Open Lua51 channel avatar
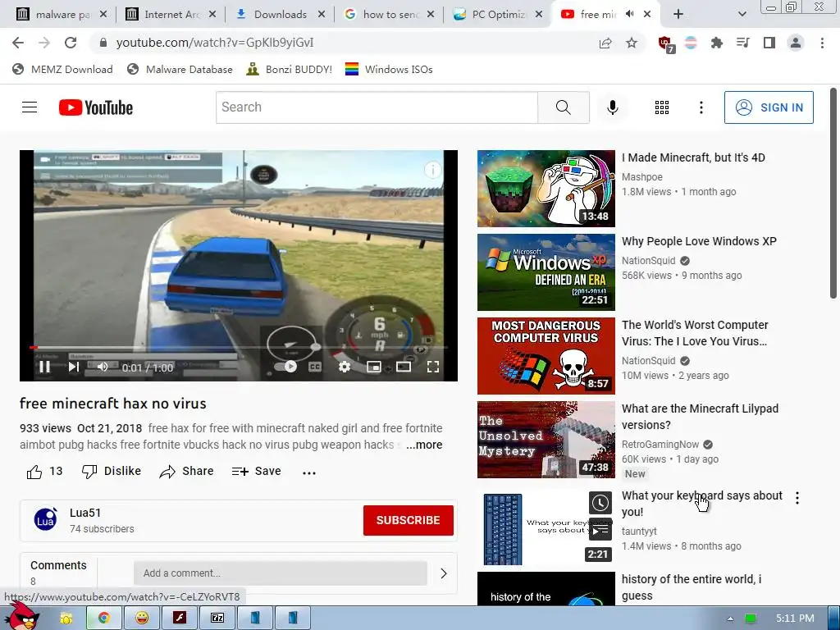Image resolution: width=840 pixels, height=630 pixels. 46,519
